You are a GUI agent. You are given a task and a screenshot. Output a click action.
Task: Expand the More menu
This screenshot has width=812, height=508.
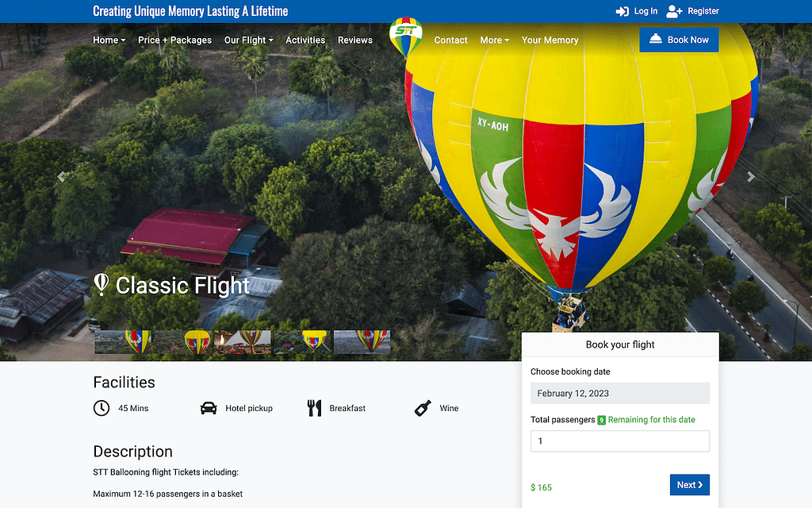pyautogui.click(x=494, y=40)
